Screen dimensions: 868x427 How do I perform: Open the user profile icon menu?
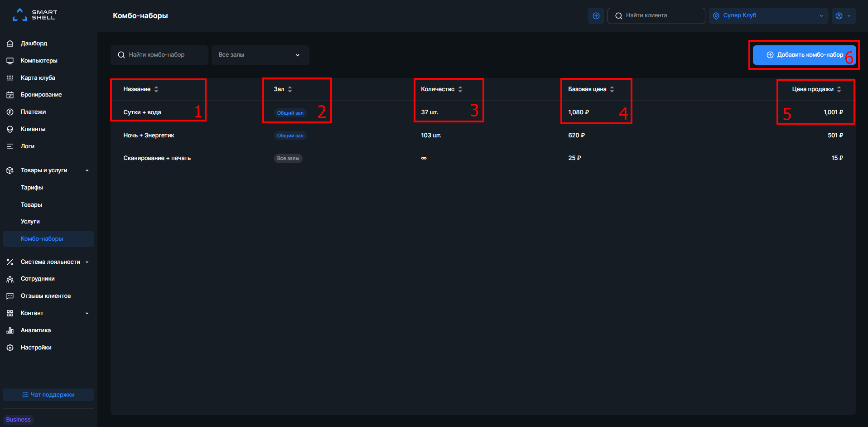click(x=839, y=16)
